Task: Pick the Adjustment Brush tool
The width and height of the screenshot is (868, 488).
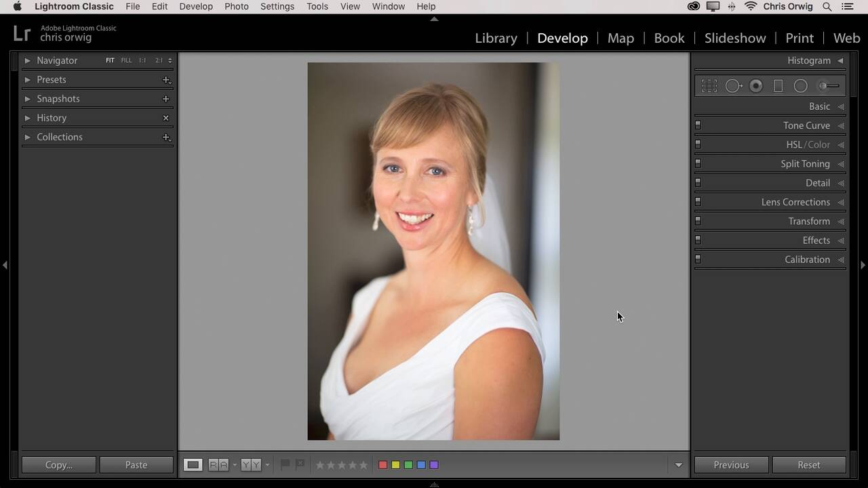Action: [x=829, y=86]
